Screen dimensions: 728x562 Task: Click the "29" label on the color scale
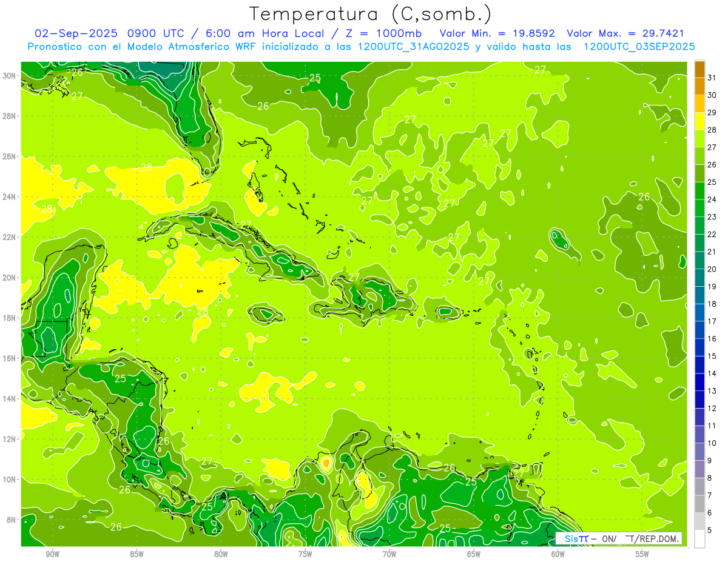point(712,112)
